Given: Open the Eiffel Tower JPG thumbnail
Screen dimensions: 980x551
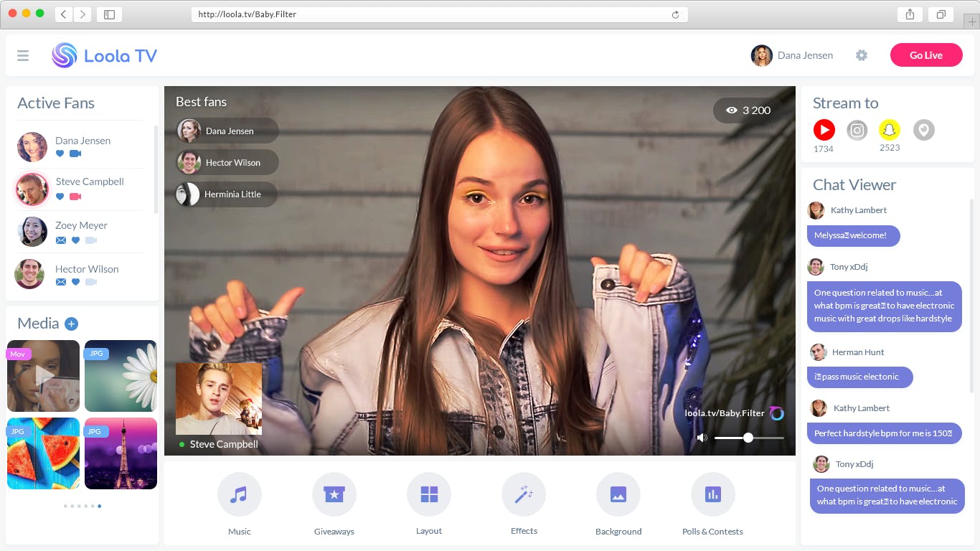Looking at the screenshot, I should 121,453.
